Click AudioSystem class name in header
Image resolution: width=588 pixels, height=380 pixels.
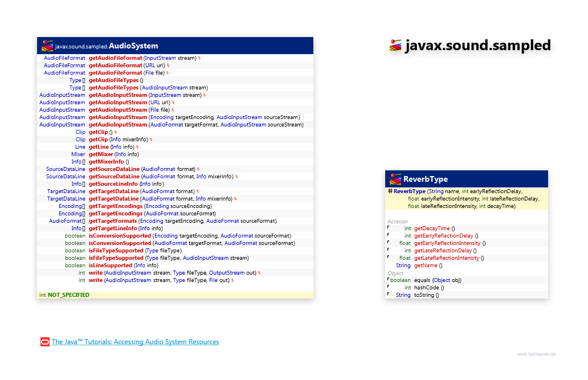coord(133,46)
